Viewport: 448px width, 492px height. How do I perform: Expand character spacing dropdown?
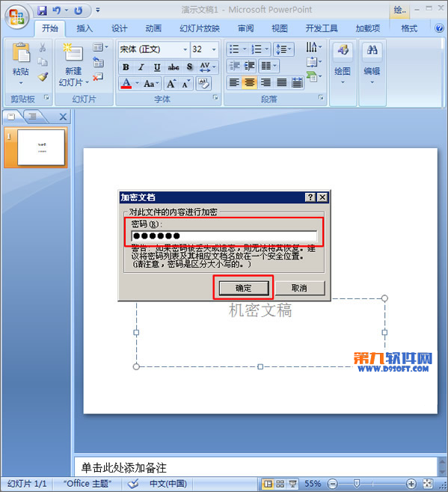click(214, 67)
